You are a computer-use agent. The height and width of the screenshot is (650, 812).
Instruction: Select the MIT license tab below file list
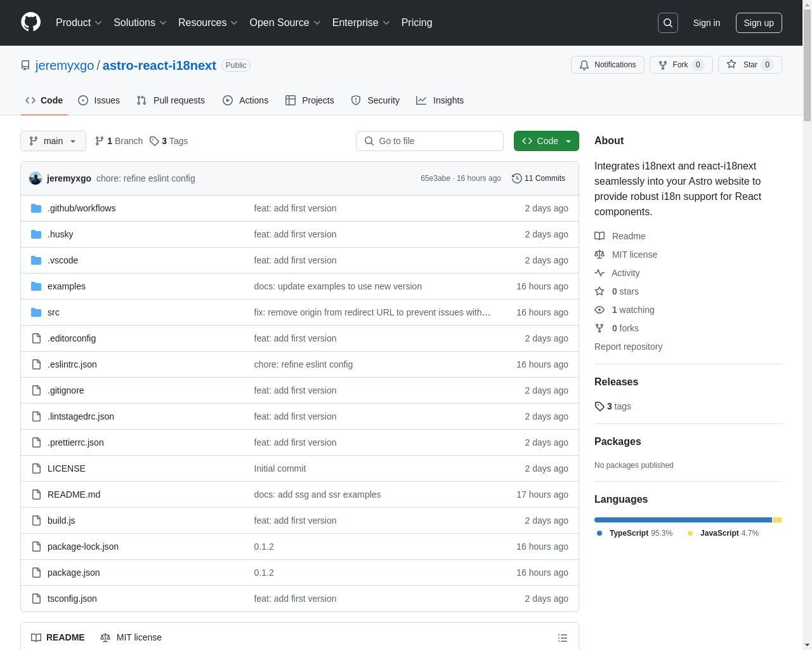(131, 637)
